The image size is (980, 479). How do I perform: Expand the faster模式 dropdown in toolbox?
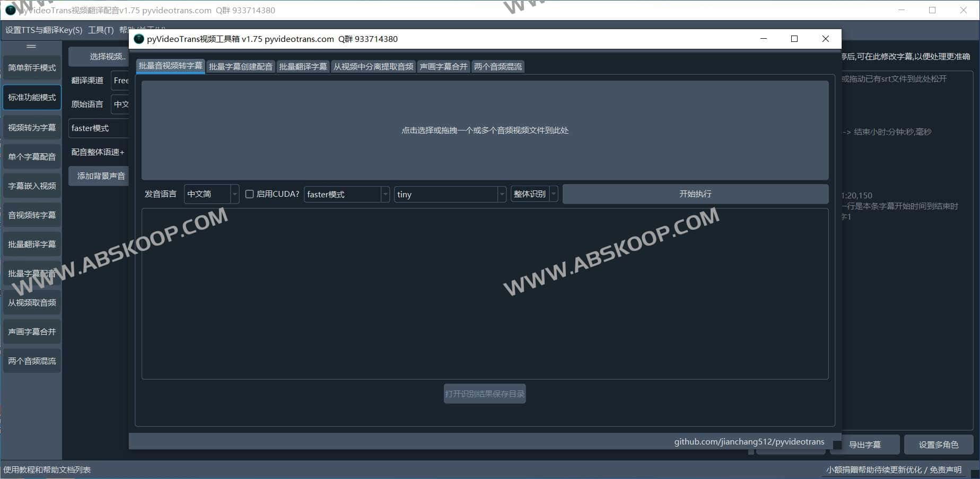(346, 194)
